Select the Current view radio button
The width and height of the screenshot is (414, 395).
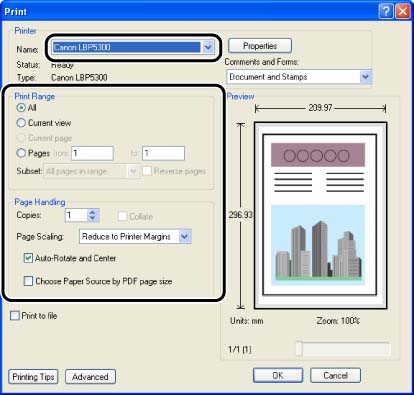[x=21, y=123]
